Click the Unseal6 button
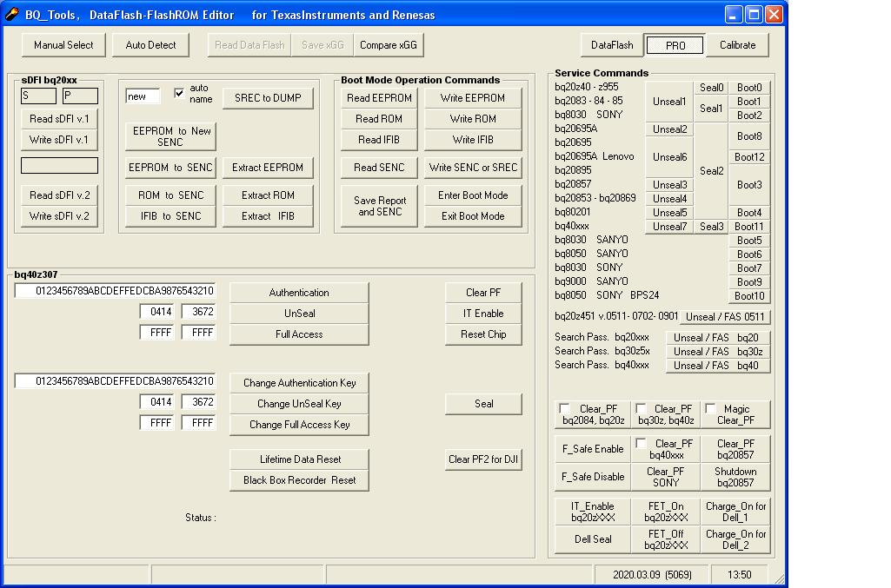 [x=669, y=157]
